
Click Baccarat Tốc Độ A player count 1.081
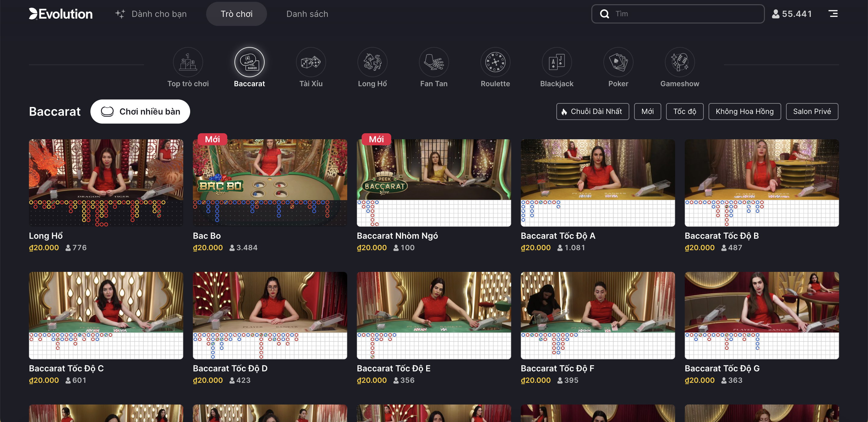571,248
